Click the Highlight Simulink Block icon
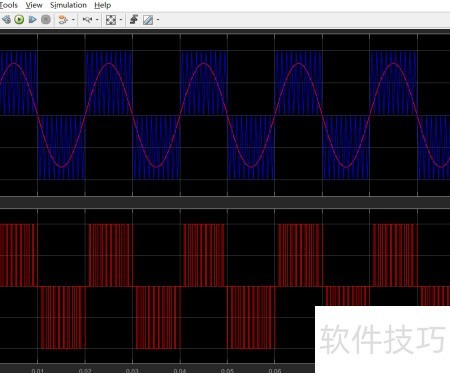This screenshot has width=450, height=373. pyautogui.click(x=63, y=20)
